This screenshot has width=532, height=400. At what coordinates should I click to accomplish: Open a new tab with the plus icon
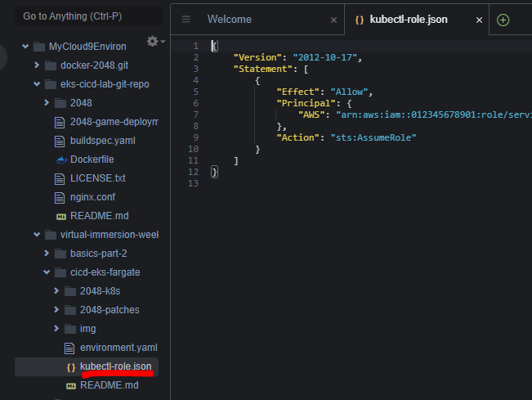(503, 20)
